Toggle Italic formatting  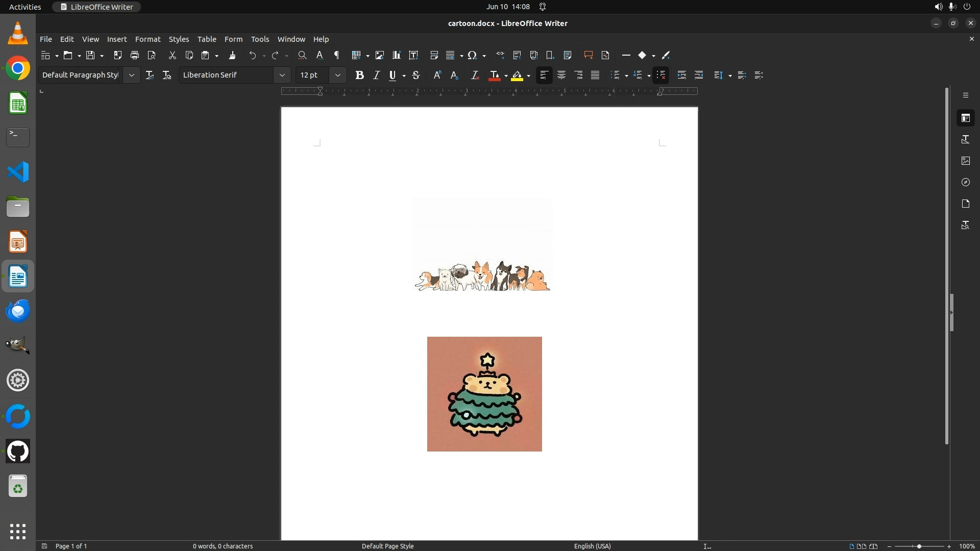376,75
